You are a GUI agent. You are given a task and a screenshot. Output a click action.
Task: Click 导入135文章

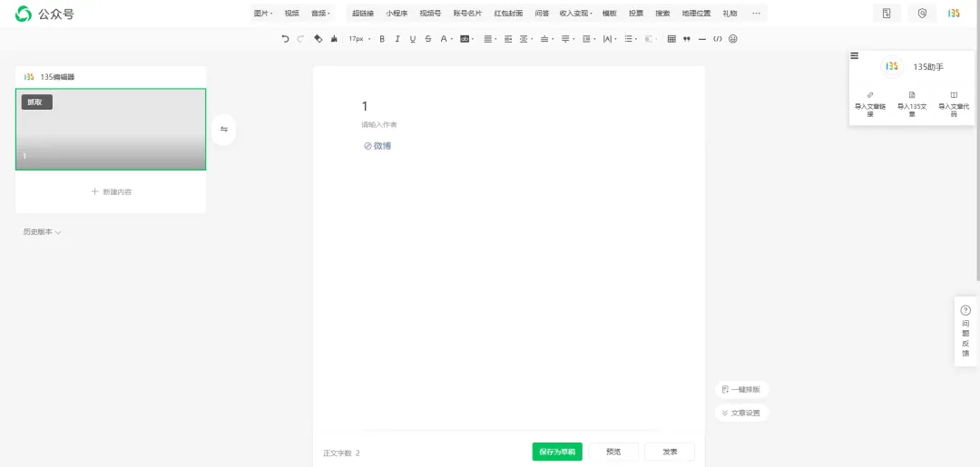(x=912, y=106)
